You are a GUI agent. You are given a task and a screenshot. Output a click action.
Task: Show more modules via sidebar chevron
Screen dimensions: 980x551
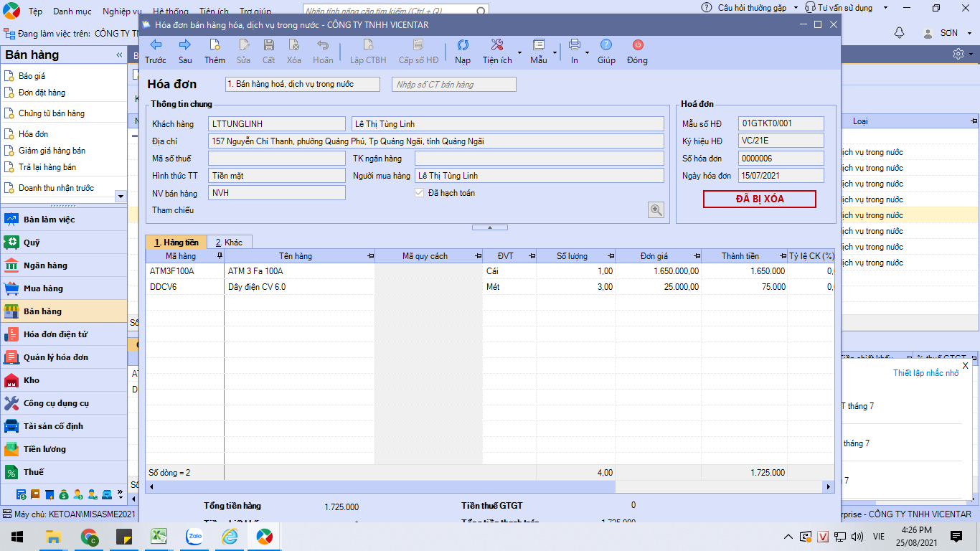pos(121,494)
